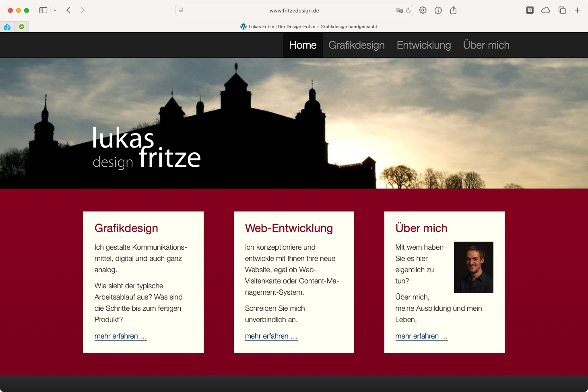Image resolution: width=588 pixels, height=392 pixels.
Task: Toggle the browser sidebar
Action: (x=43, y=10)
